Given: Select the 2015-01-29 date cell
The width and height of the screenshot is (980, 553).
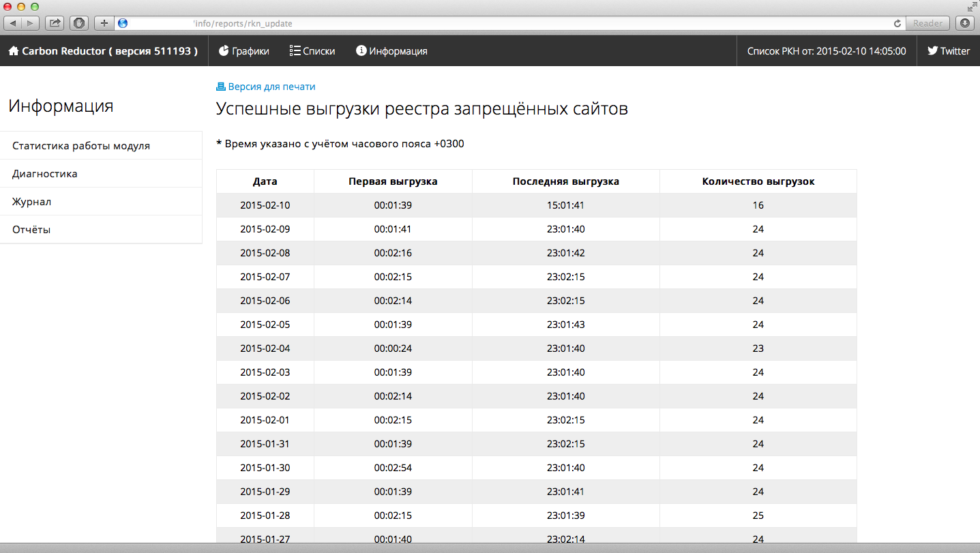Looking at the screenshot, I should pyautogui.click(x=265, y=492).
